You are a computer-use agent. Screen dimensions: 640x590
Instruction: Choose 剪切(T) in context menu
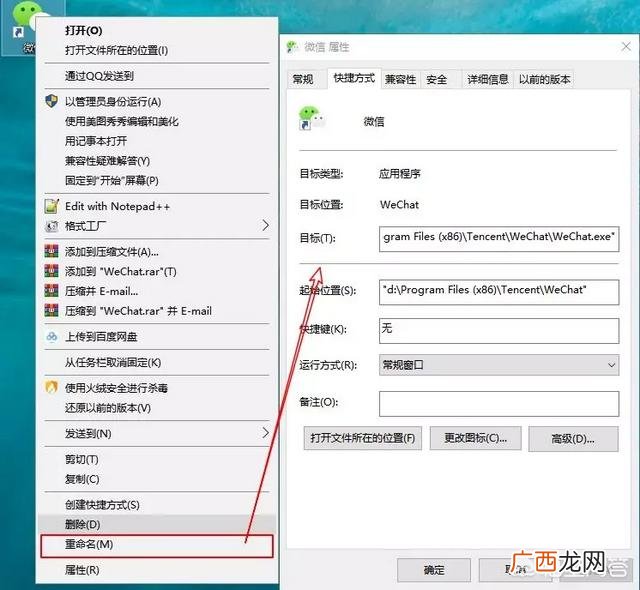pos(156,459)
